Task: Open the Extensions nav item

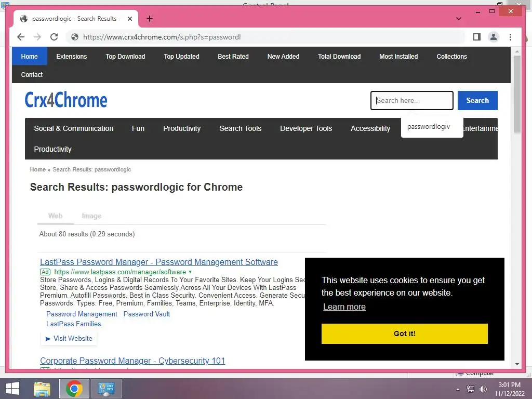Action: 72,56
